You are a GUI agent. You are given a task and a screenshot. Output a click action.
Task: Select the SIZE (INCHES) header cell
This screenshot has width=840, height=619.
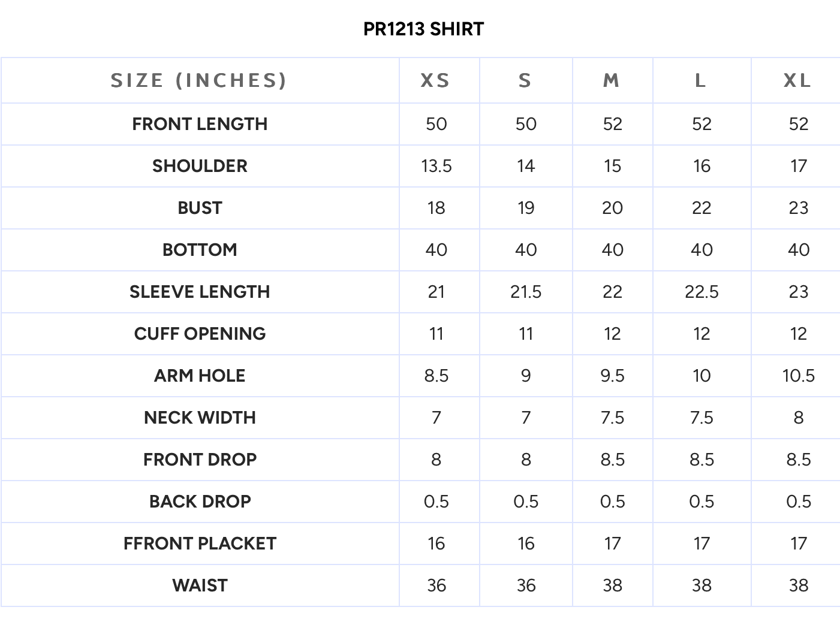click(x=199, y=80)
